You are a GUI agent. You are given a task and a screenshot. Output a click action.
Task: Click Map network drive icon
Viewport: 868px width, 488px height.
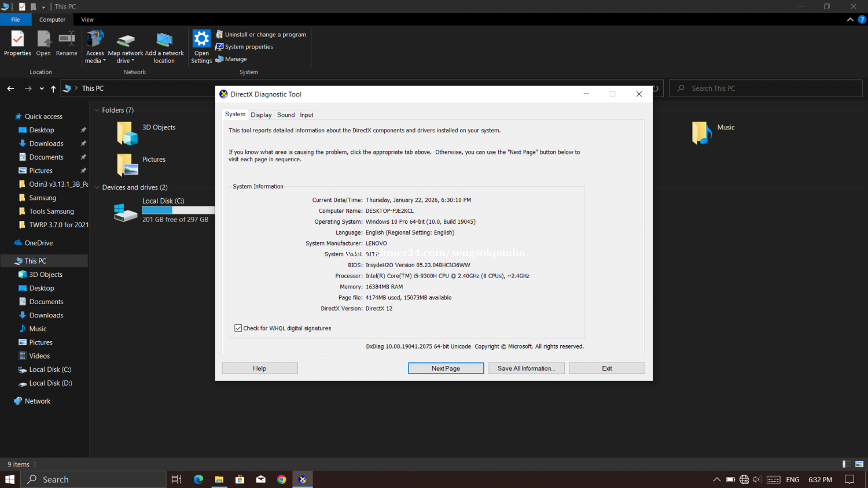[126, 40]
